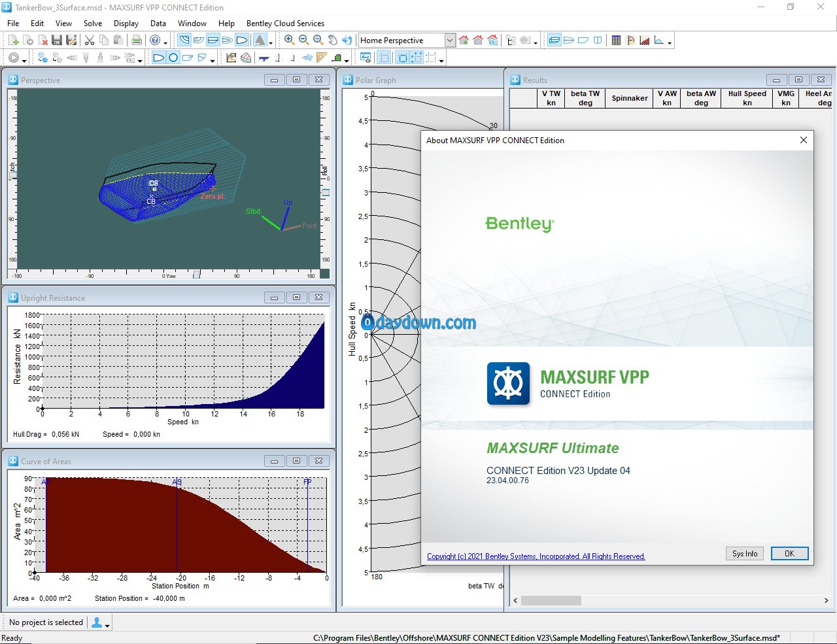Toggle the Perspective view window button
This screenshot has width=837, height=644.
[x=555, y=40]
